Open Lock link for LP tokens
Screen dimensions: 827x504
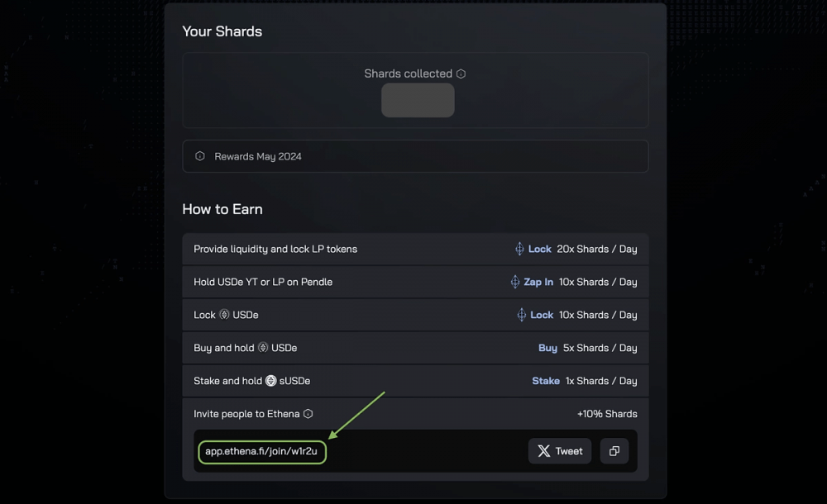[539, 249]
